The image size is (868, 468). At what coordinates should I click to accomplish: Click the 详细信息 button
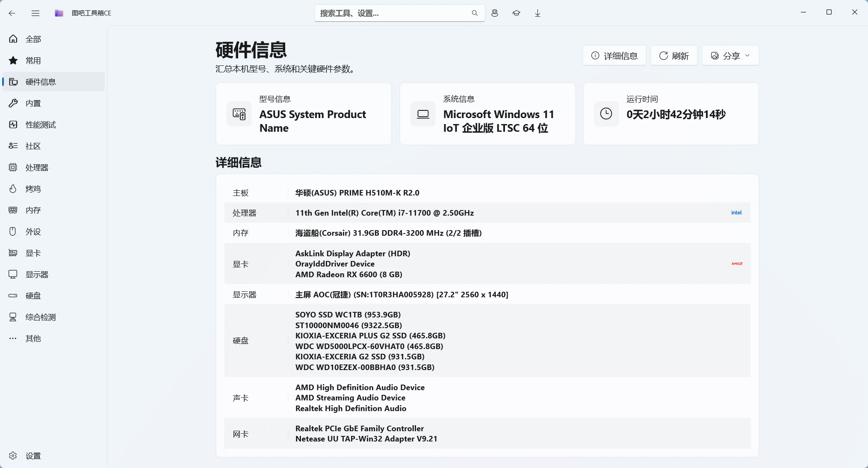tap(614, 56)
